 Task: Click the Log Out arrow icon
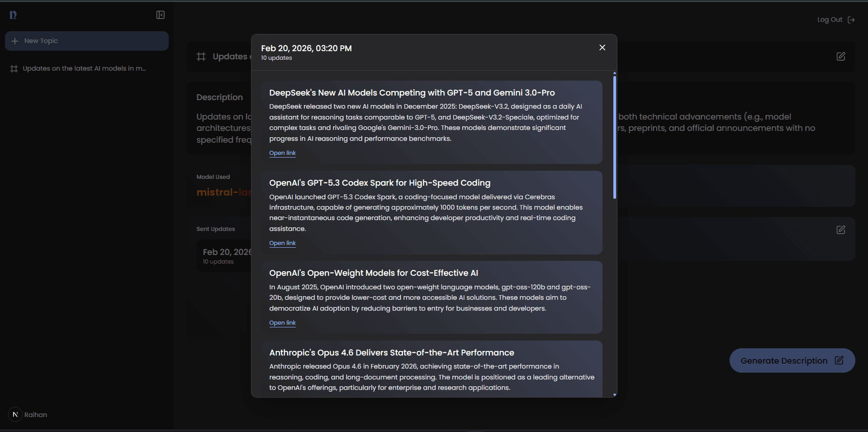coord(851,20)
